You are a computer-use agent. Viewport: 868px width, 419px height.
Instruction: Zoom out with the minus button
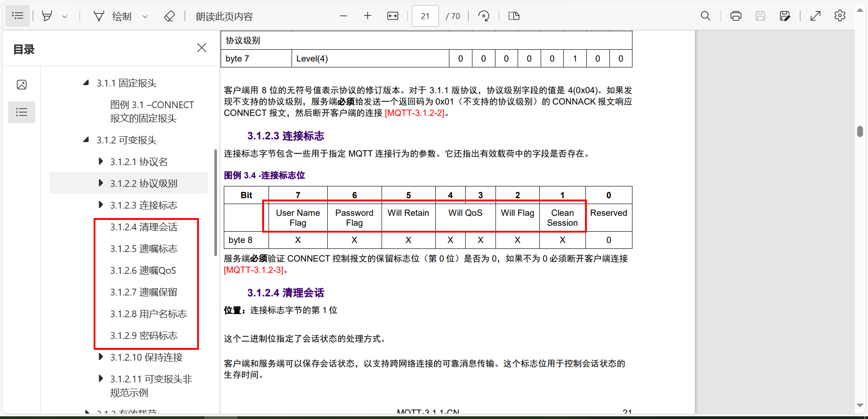click(344, 16)
